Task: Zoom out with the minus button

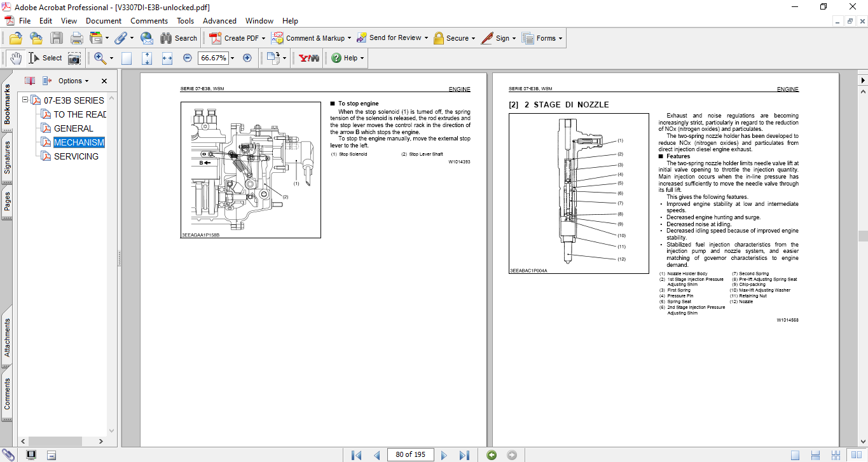Action: (x=188, y=58)
